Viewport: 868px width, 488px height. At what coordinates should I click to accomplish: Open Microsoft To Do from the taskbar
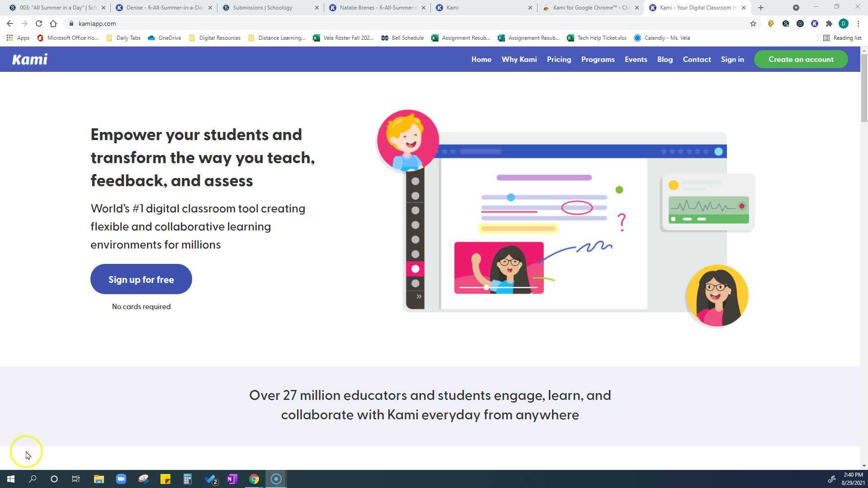pyautogui.click(x=210, y=479)
